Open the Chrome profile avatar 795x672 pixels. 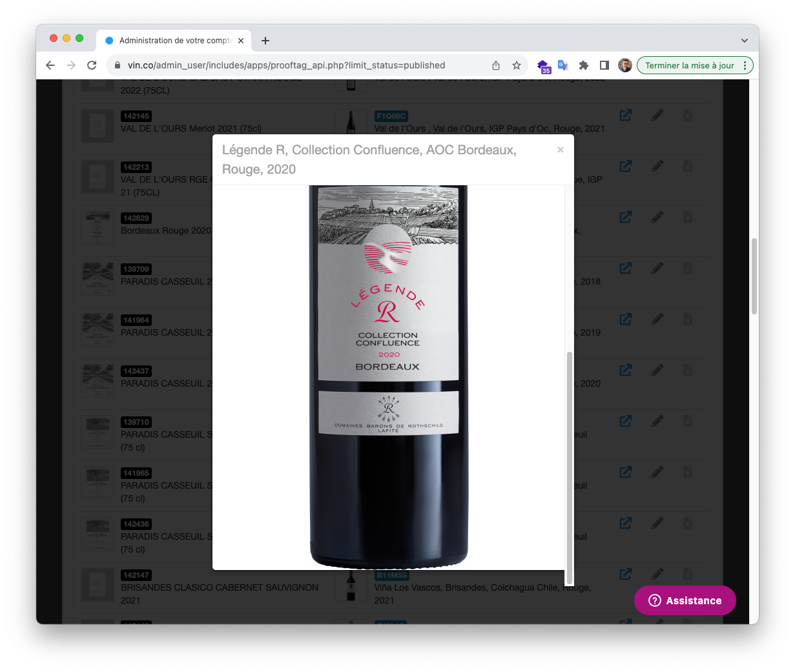pyautogui.click(x=625, y=65)
